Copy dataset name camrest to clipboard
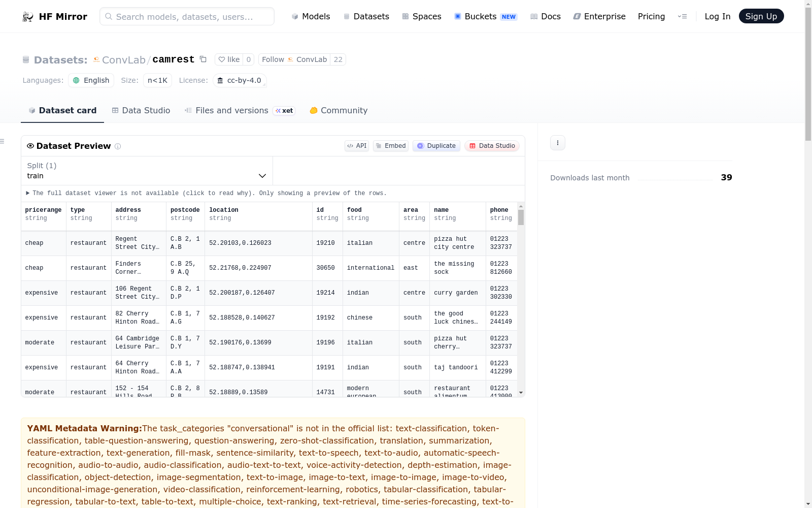Image resolution: width=812 pixels, height=508 pixels. coord(203,59)
